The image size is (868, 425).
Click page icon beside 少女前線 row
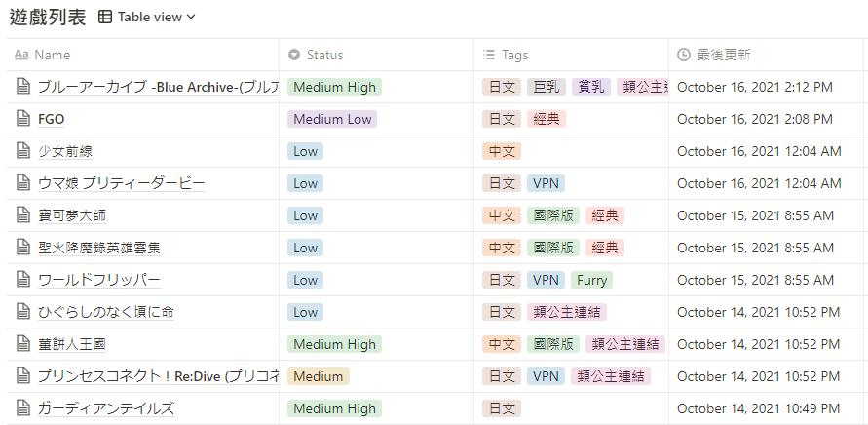click(x=22, y=151)
